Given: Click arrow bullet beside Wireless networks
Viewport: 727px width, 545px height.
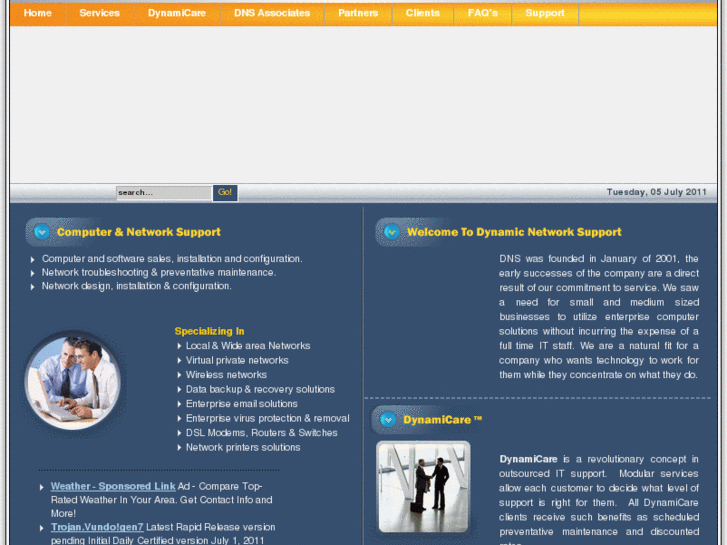Looking at the screenshot, I should 179,375.
